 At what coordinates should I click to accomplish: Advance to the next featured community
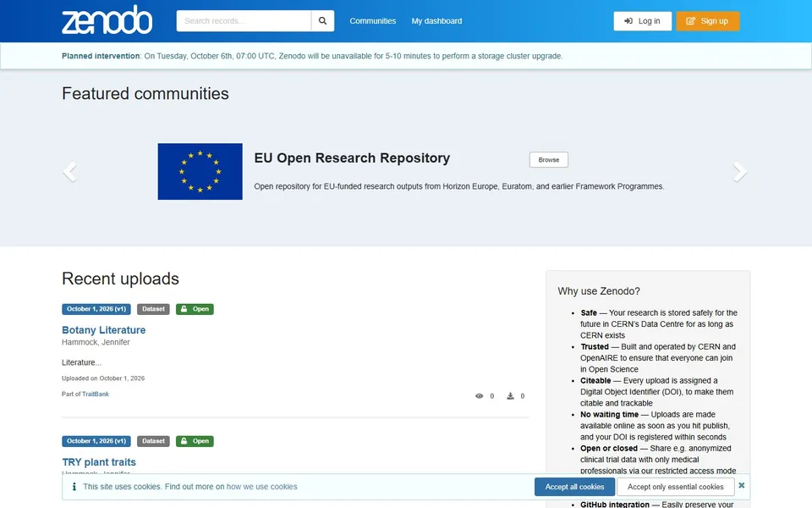740,172
